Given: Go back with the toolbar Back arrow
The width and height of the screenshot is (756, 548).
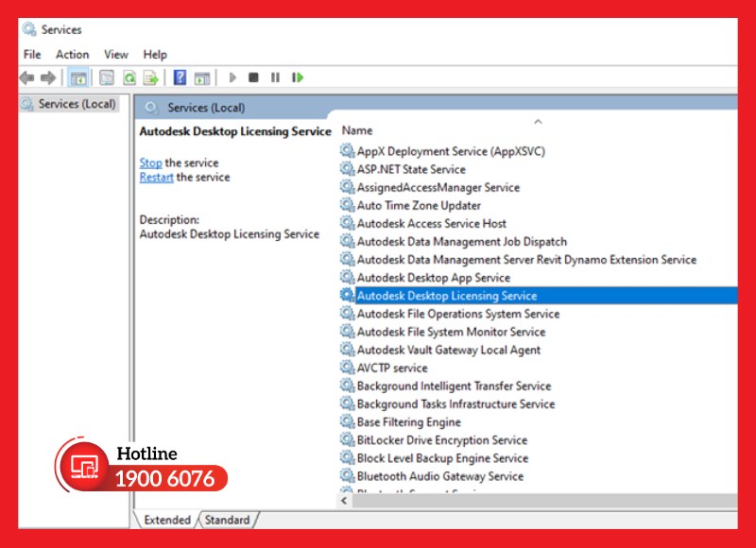Looking at the screenshot, I should (x=27, y=77).
